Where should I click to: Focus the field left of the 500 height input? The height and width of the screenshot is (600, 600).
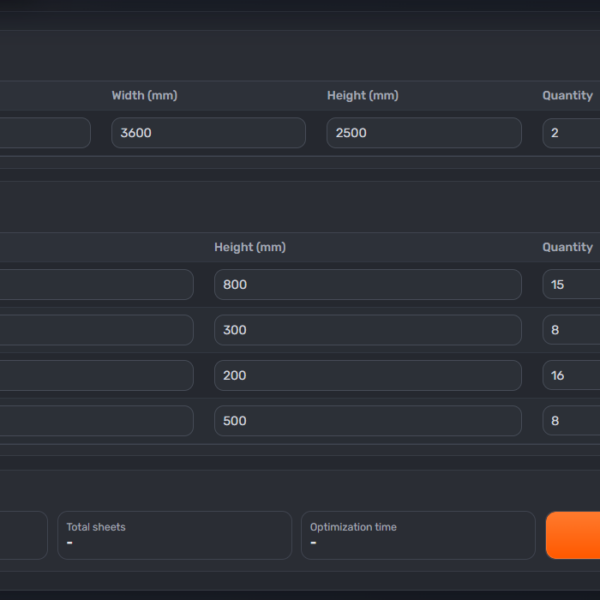(x=96, y=421)
